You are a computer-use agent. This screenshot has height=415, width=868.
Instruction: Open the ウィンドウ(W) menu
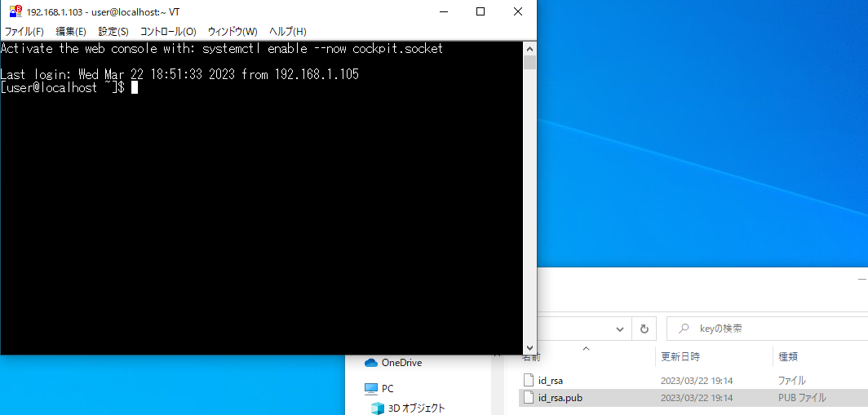[x=232, y=31]
